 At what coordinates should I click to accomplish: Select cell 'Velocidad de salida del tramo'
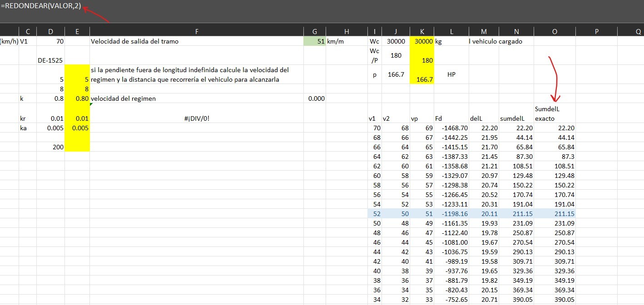pos(197,41)
